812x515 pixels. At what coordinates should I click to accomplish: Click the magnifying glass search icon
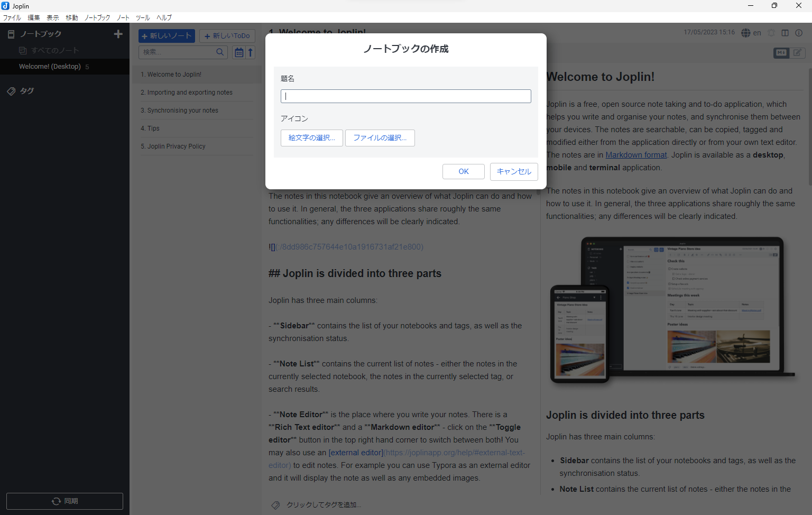[220, 52]
